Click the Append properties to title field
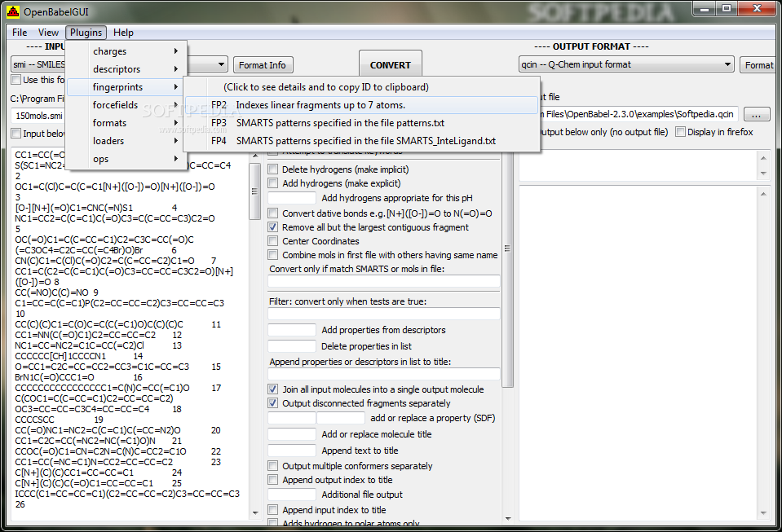 coord(384,374)
